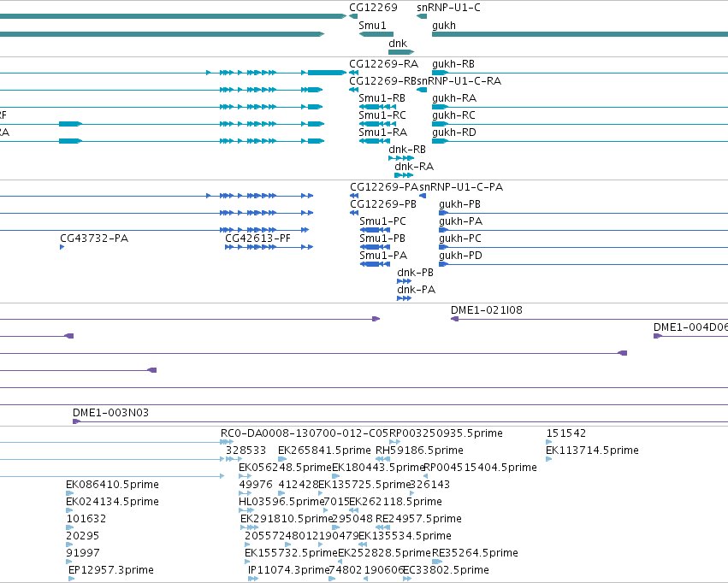Click EST EC33802.5prime label

[x=446, y=570]
